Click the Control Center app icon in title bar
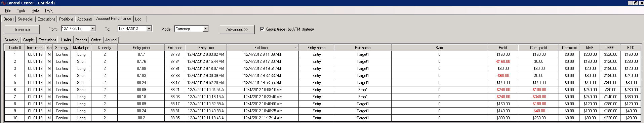Screen dimensions: 644x123 [x=3, y=3]
